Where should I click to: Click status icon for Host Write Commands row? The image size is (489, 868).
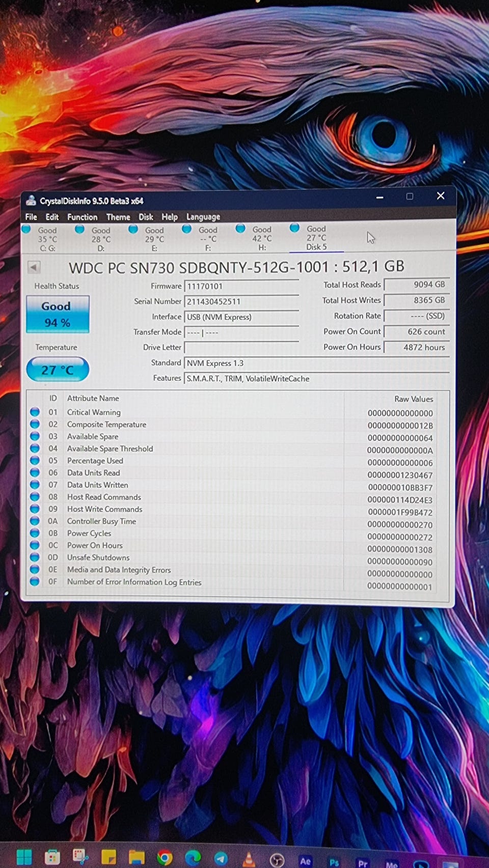pyautogui.click(x=35, y=509)
